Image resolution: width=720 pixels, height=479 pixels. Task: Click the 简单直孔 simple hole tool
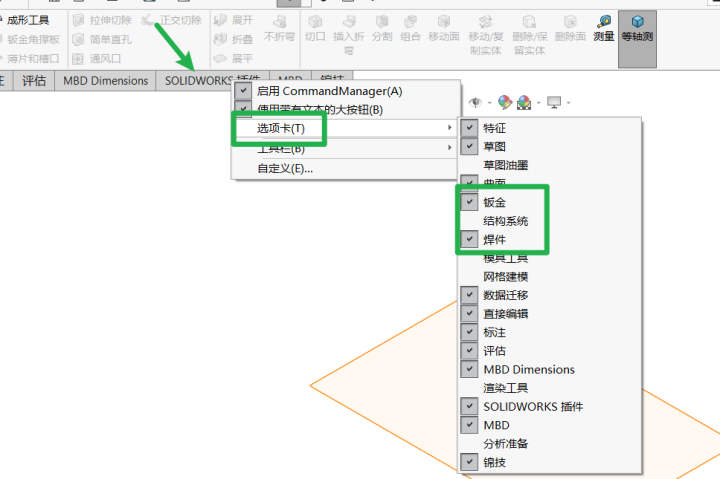103,39
